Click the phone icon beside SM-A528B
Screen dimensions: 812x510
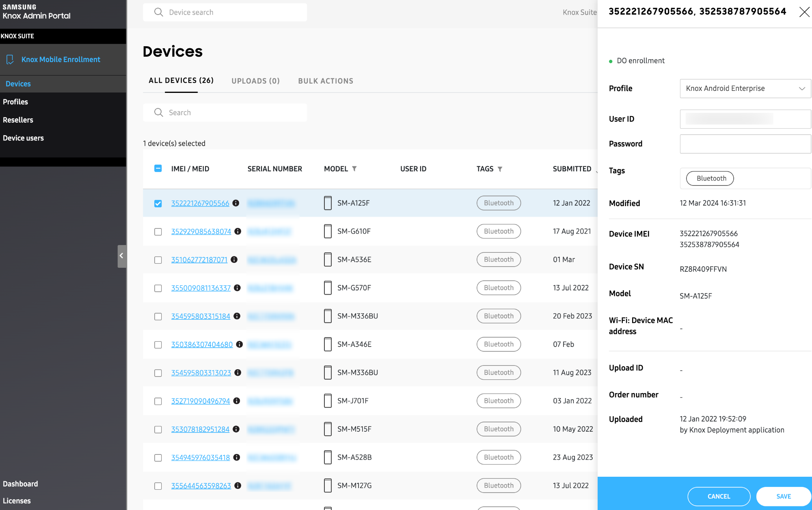coord(328,457)
